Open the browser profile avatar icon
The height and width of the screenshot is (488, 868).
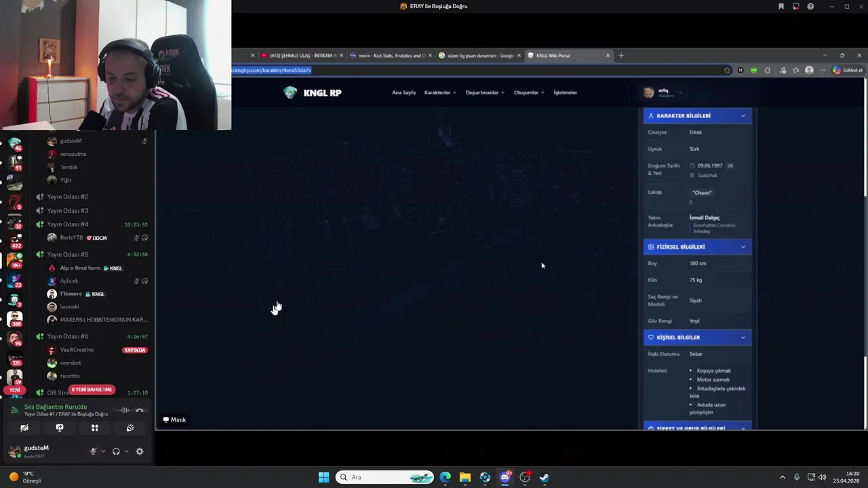click(809, 70)
